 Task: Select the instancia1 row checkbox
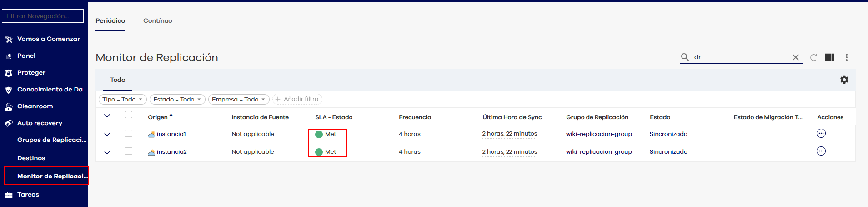tap(129, 134)
